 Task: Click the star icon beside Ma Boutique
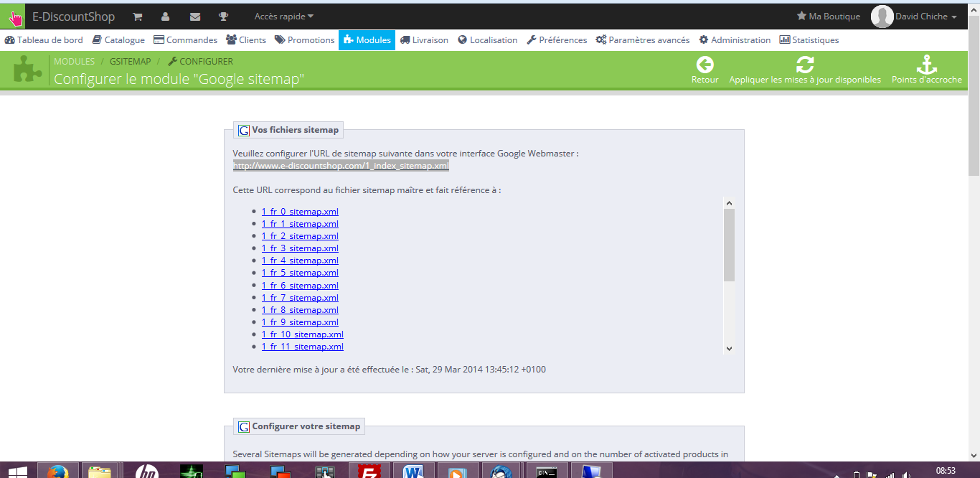coord(801,16)
